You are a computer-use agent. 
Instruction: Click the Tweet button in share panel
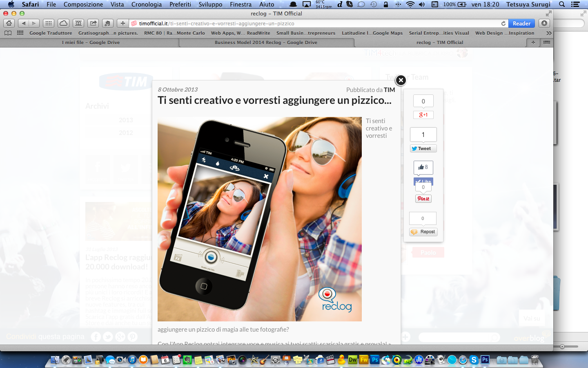point(423,148)
